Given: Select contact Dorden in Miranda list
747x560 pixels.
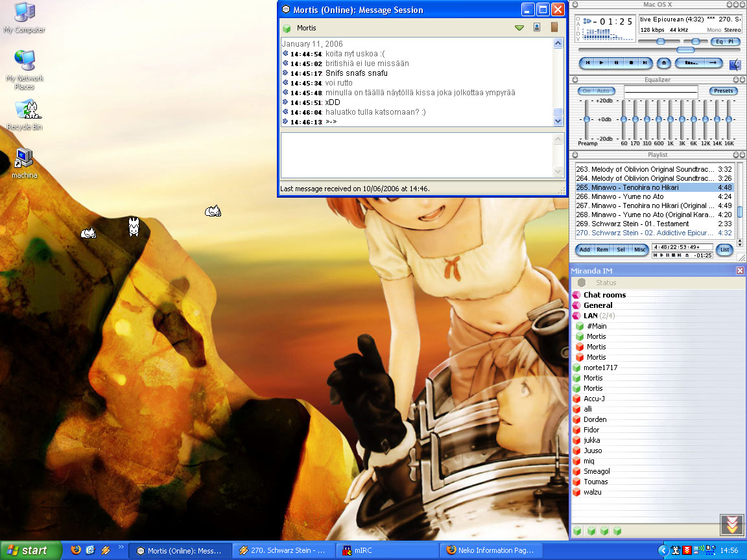Looking at the screenshot, I should point(595,419).
